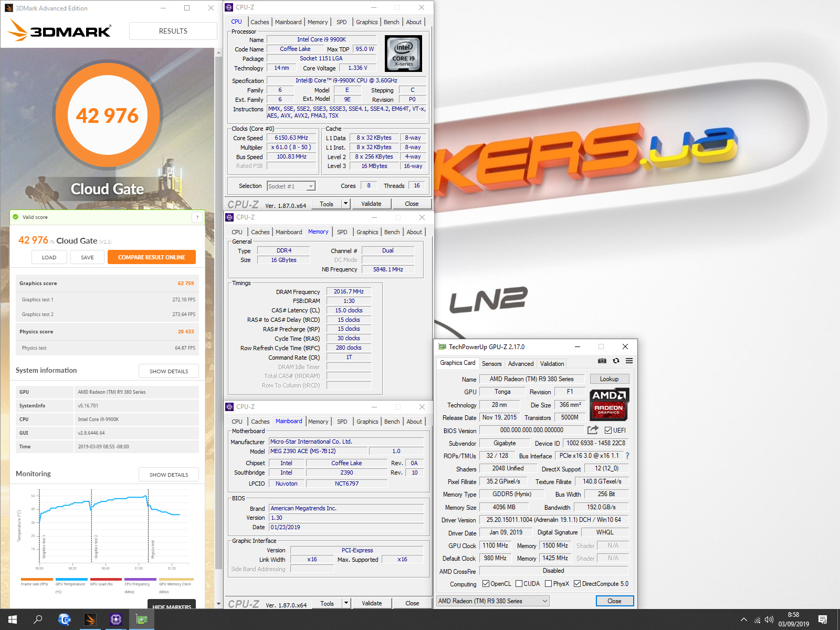Click the LOAD button
Image resolution: width=840 pixels, height=630 pixels.
[49, 257]
